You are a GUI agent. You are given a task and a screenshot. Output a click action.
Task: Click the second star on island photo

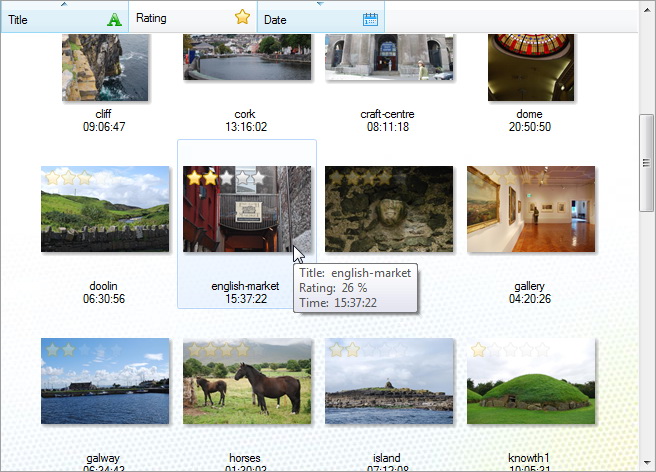[353, 350]
